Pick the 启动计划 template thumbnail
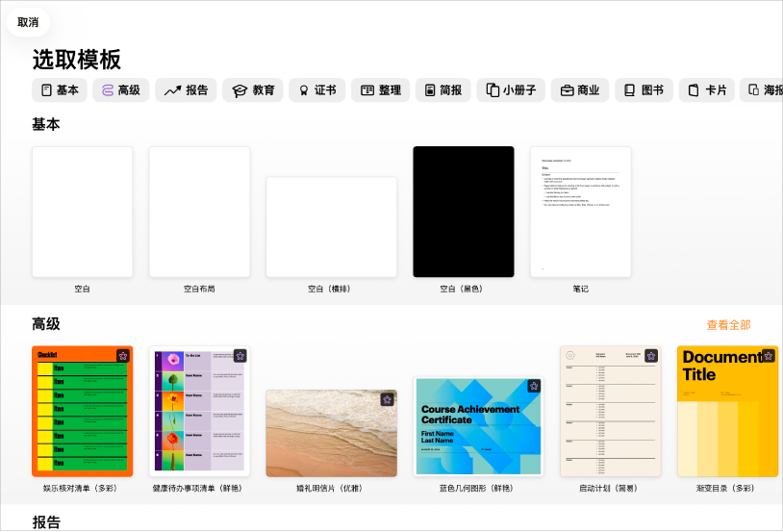The image size is (783, 532). coord(611,411)
